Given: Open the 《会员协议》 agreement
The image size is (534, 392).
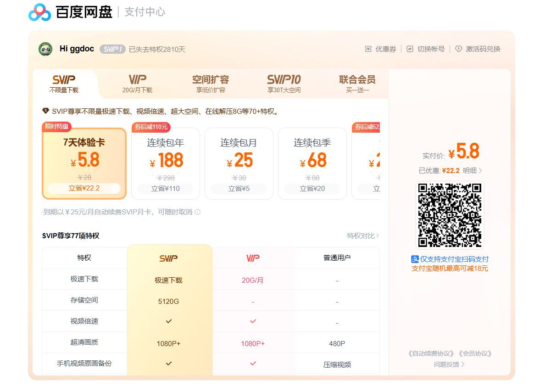Looking at the screenshot, I should (x=475, y=353).
